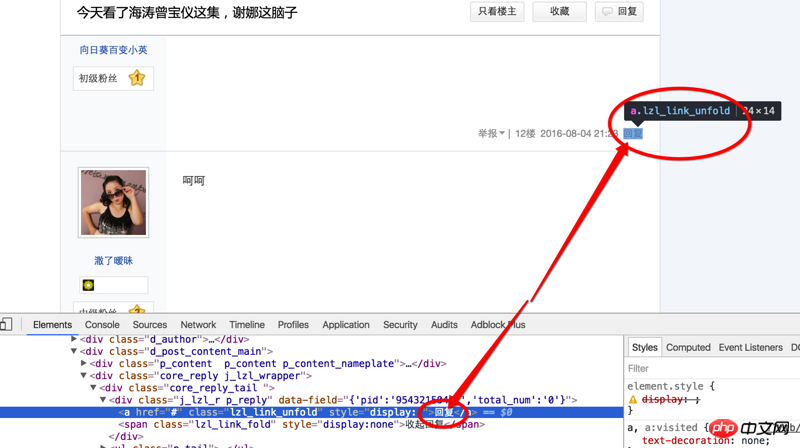
Task: Switch to the Styles pane tab
Action: (x=644, y=347)
